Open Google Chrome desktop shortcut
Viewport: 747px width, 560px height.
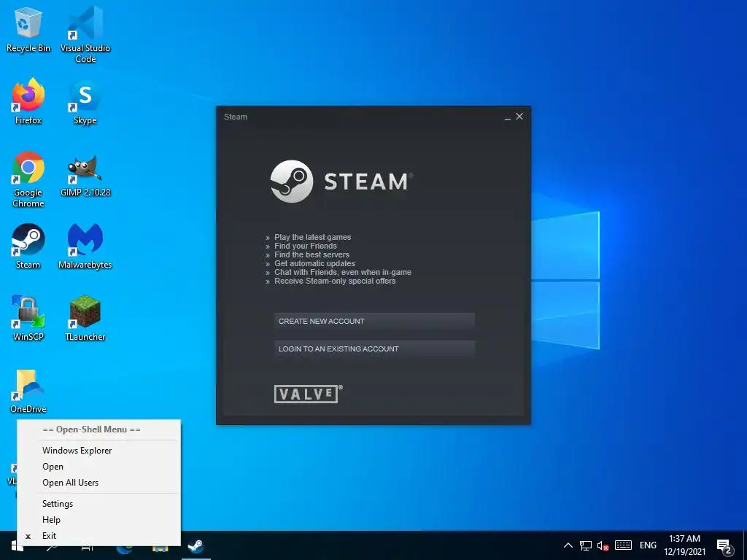pyautogui.click(x=28, y=179)
